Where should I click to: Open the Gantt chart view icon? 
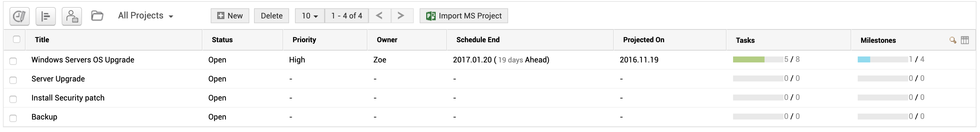(46, 16)
